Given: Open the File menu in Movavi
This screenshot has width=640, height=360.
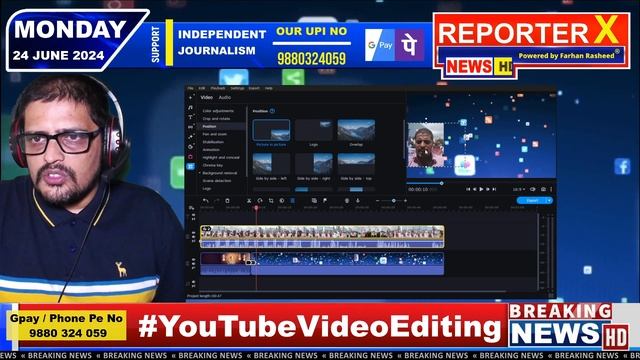Looking at the screenshot, I should point(190,88).
